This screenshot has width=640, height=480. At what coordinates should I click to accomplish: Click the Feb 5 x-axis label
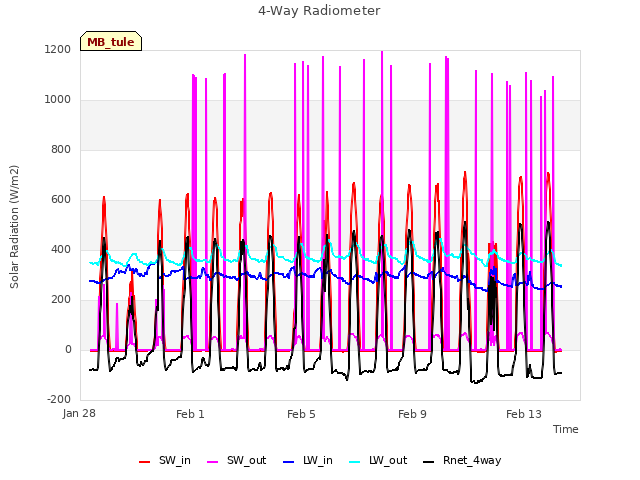tap(301, 414)
